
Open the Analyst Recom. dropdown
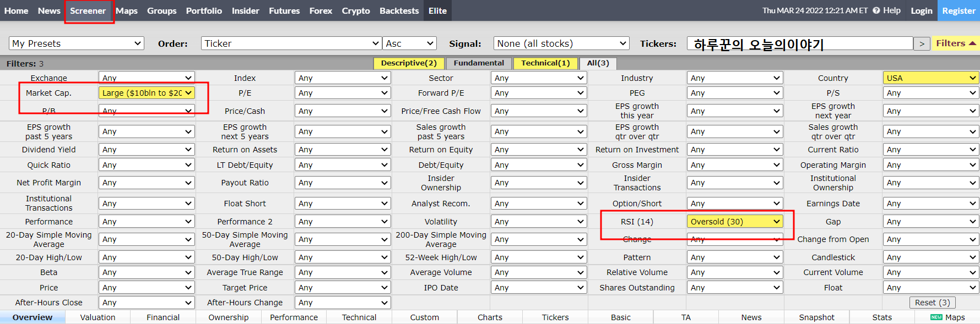(539, 204)
